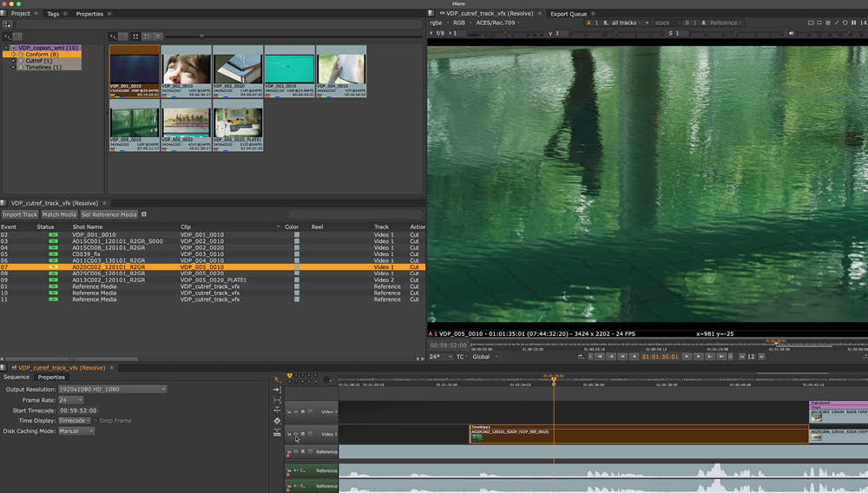868x493 pixels.
Task: Click the Set Reference Media button
Action: point(109,214)
